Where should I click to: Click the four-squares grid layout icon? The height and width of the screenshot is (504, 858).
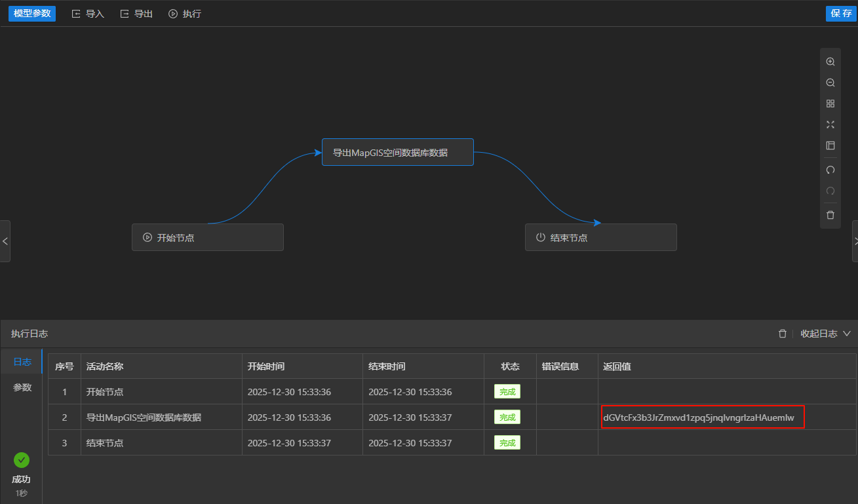pyautogui.click(x=830, y=104)
